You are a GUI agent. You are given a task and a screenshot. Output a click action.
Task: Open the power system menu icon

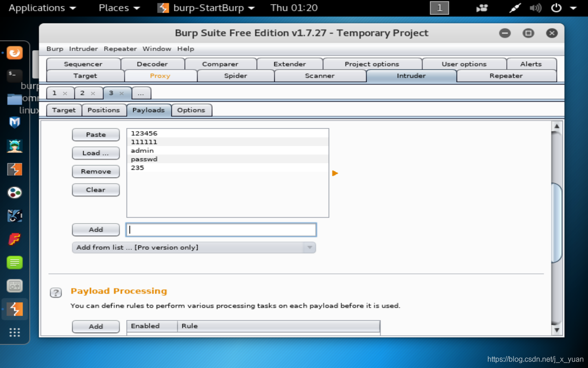click(x=556, y=8)
